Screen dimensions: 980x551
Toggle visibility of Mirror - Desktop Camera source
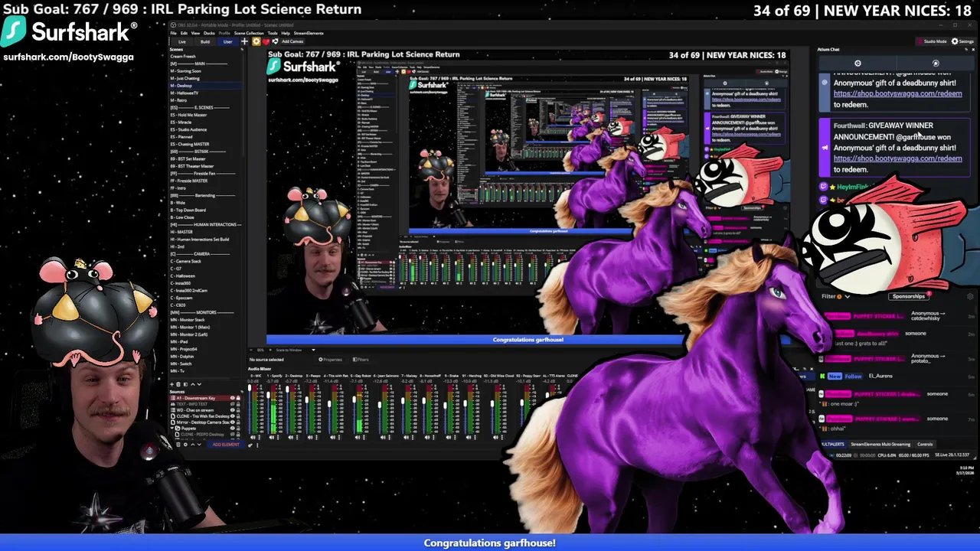(x=233, y=422)
